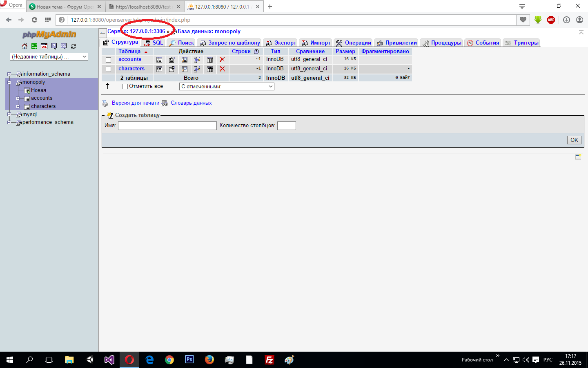Screen dimensions: 588x368
Task: Expand the information_schema database node
Action: [x=9, y=74]
